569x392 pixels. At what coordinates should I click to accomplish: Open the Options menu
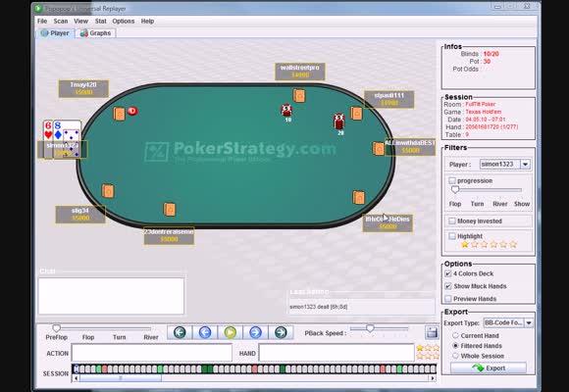point(124,21)
